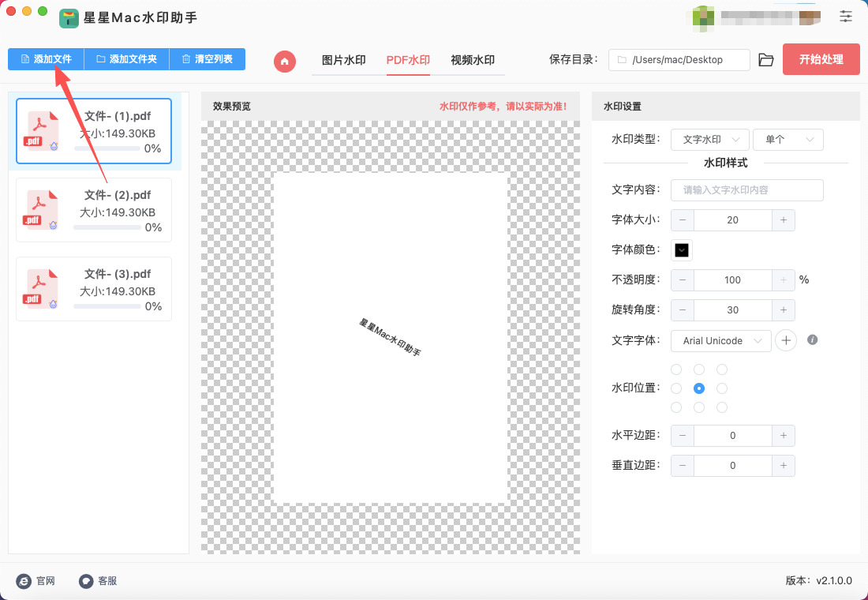Switch to the 图片水印 tab
The image size is (868, 600).
point(343,60)
